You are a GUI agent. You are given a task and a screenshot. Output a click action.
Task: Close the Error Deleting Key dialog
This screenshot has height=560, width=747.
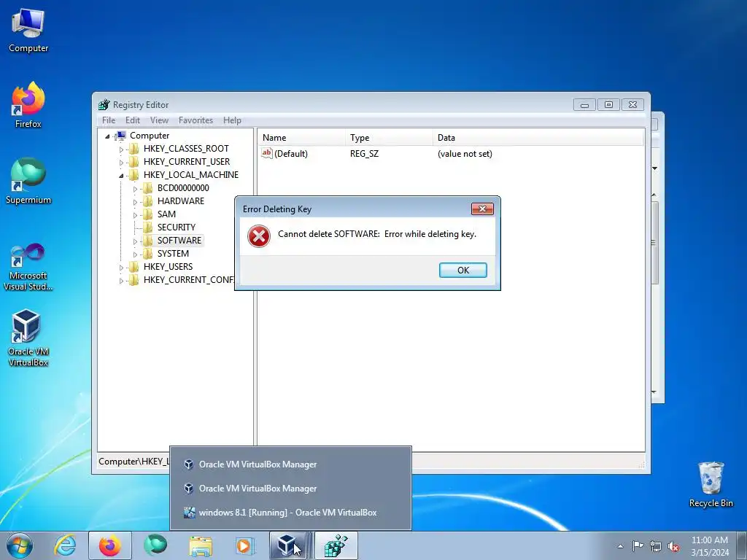(482, 209)
